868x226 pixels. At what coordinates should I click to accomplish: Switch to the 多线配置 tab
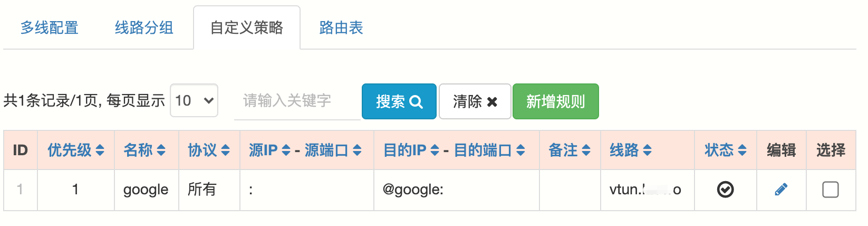click(x=50, y=27)
